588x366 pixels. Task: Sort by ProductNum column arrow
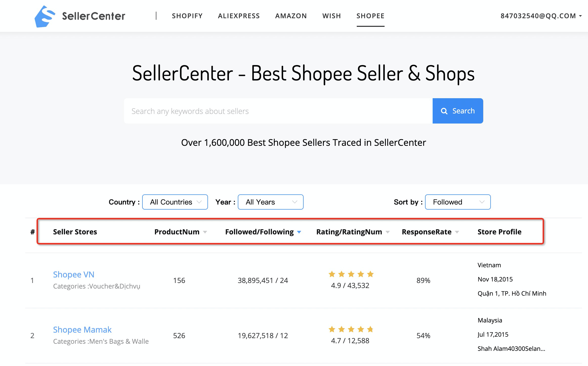click(205, 232)
